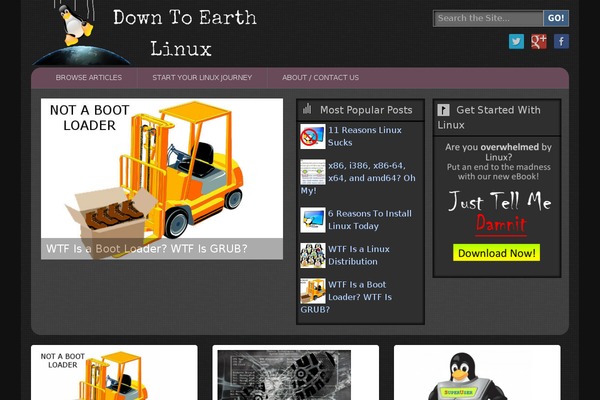
Task: Open the 6 Reasons To Install Linux thumbnail
Action: pyautogui.click(x=313, y=220)
